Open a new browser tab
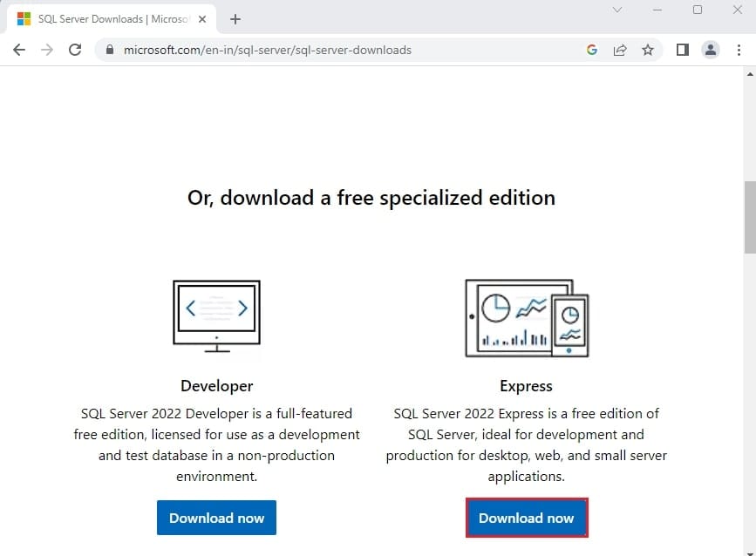756x556 pixels. [x=235, y=19]
